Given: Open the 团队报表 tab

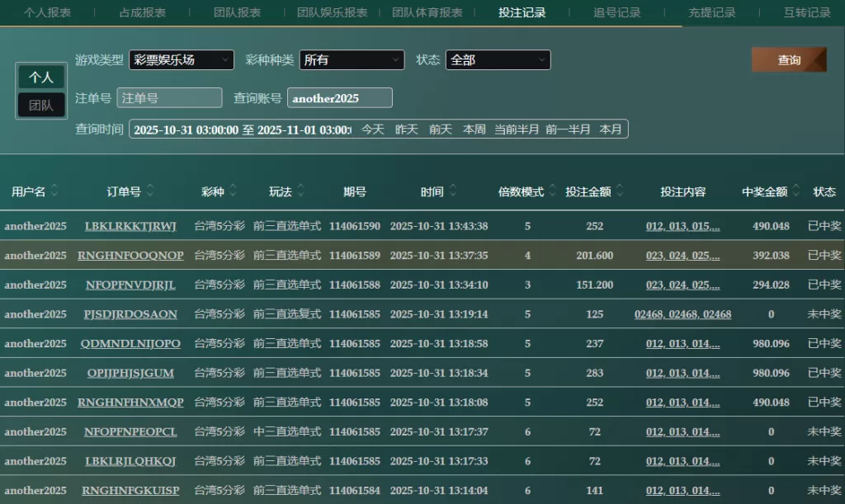Looking at the screenshot, I should [x=238, y=12].
